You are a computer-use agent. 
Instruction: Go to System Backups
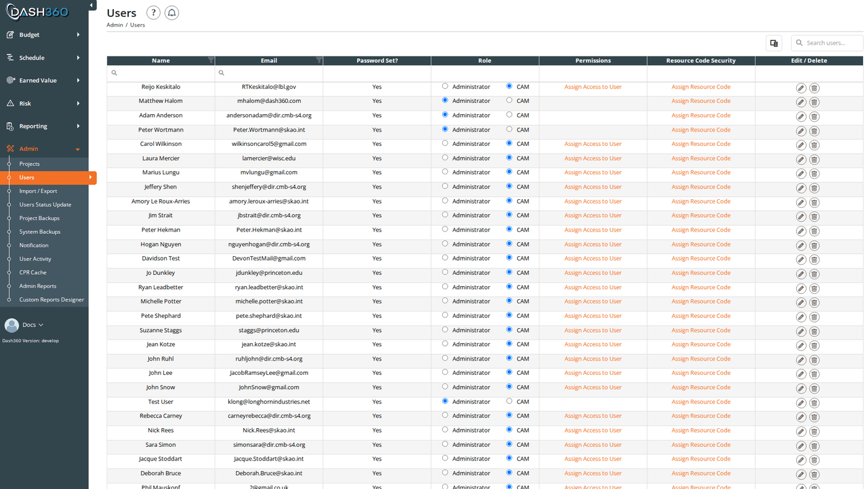pos(40,232)
